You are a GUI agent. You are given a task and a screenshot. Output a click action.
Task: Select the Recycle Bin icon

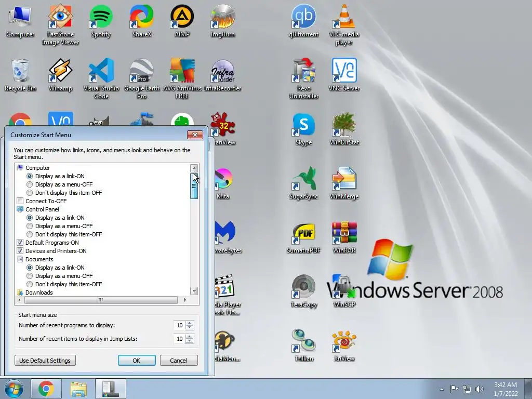20,75
